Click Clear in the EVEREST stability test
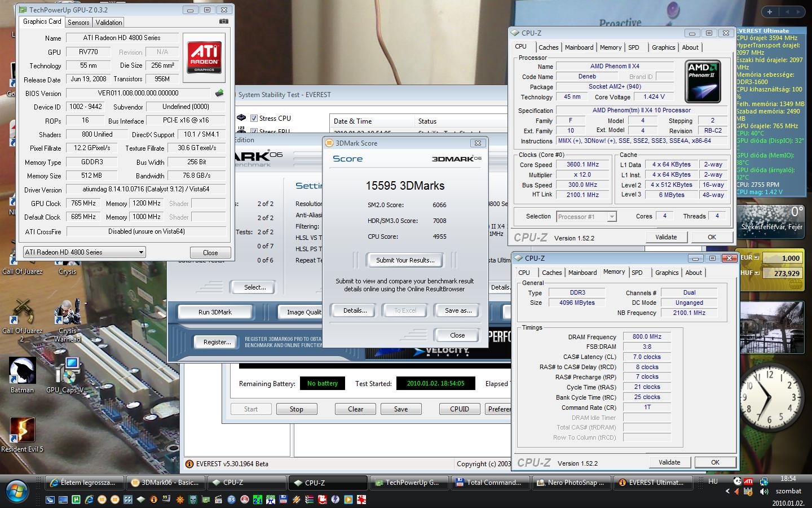 click(355, 409)
